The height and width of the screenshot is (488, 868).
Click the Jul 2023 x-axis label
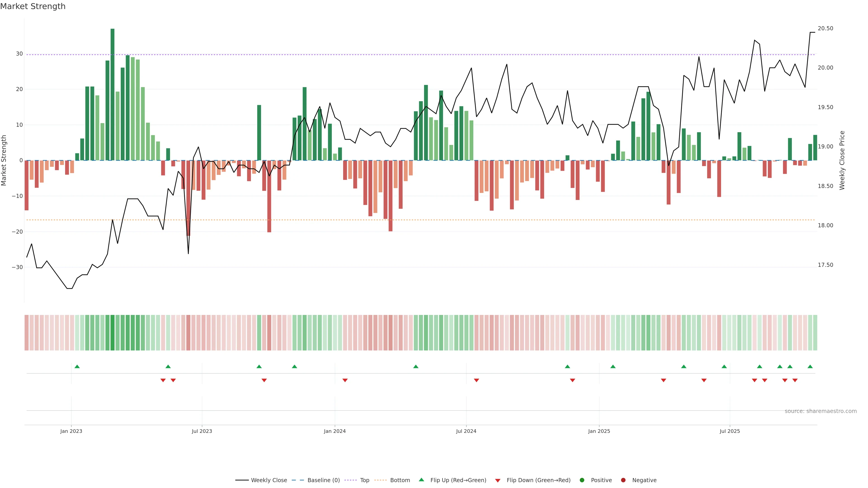[x=202, y=431]
